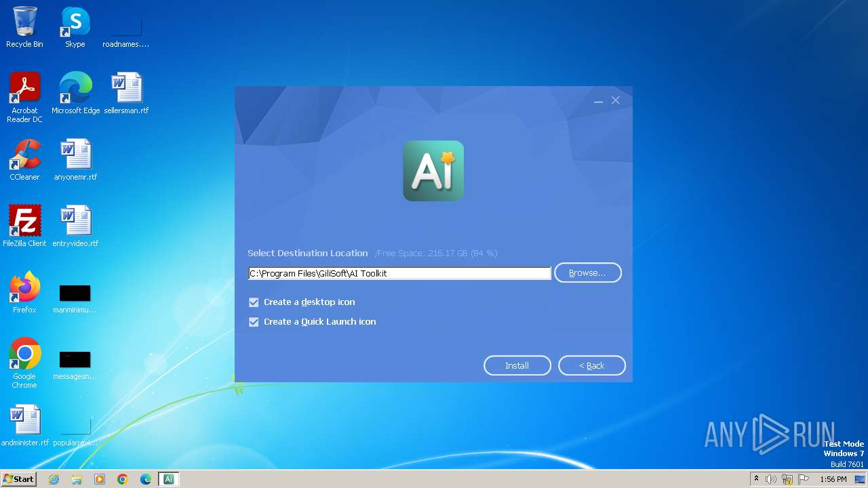Open the Recycle Bin desktop icon
This screenshot has width=868, height=488.
(24, 27)
